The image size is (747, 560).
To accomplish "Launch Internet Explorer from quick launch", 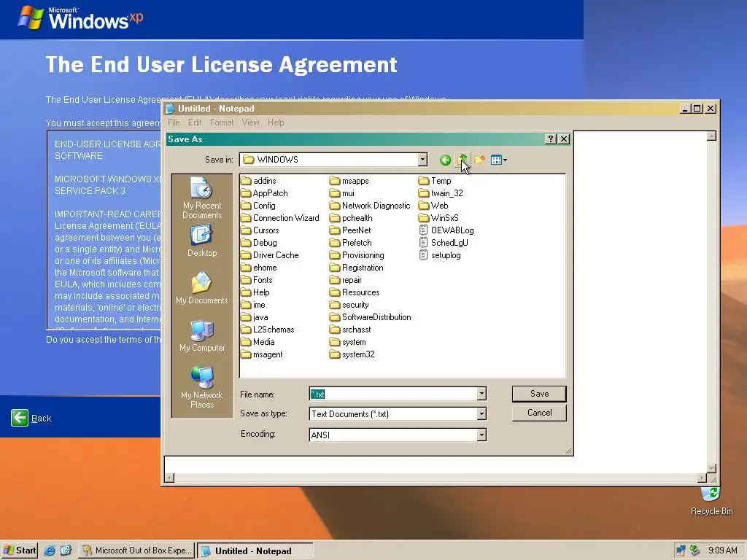I will [50, 551].
